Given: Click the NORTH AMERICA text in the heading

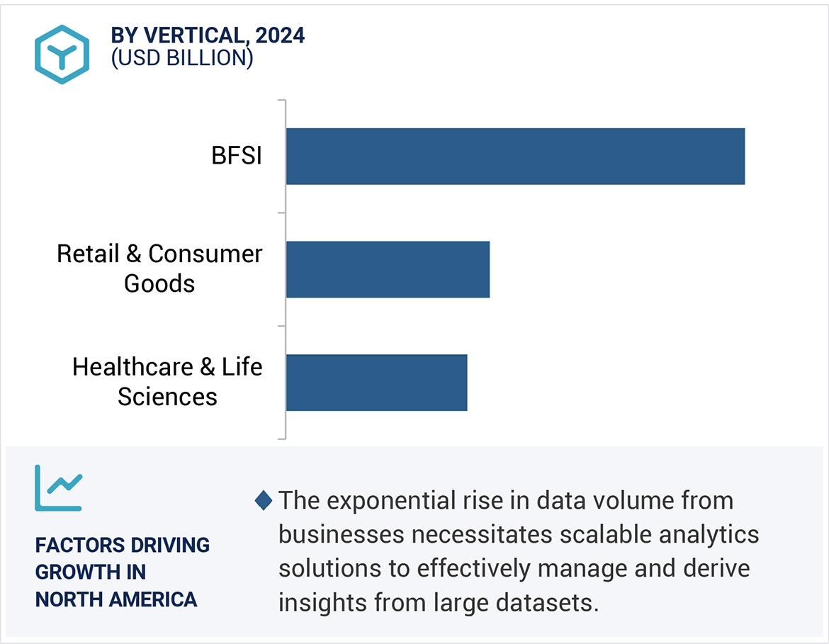Looking at the screenshot, I should 116,599.
